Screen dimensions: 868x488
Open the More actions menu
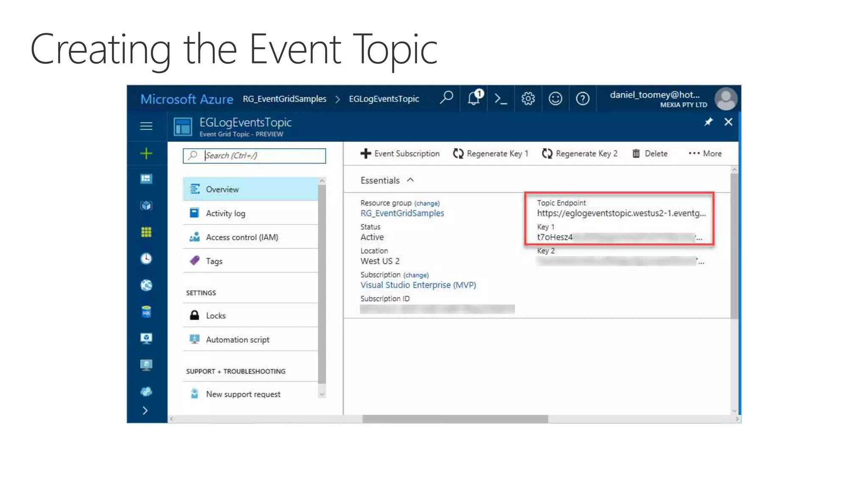click(705, 153)
